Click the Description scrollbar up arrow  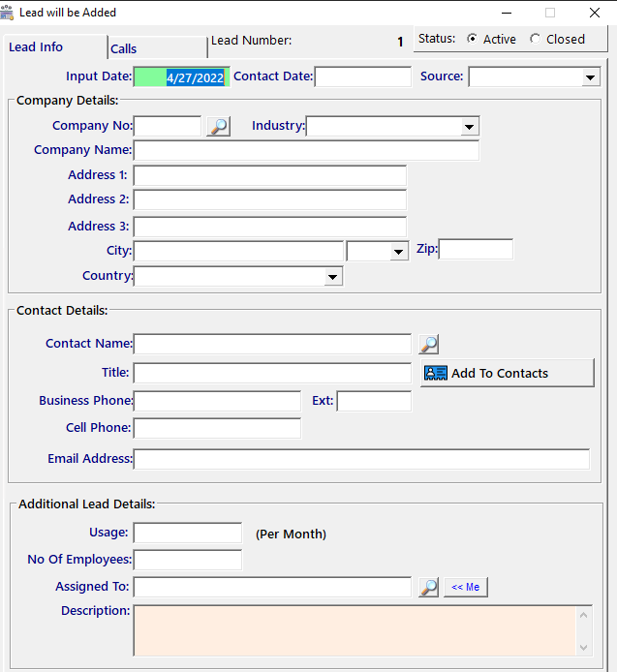tap(583, 616)
